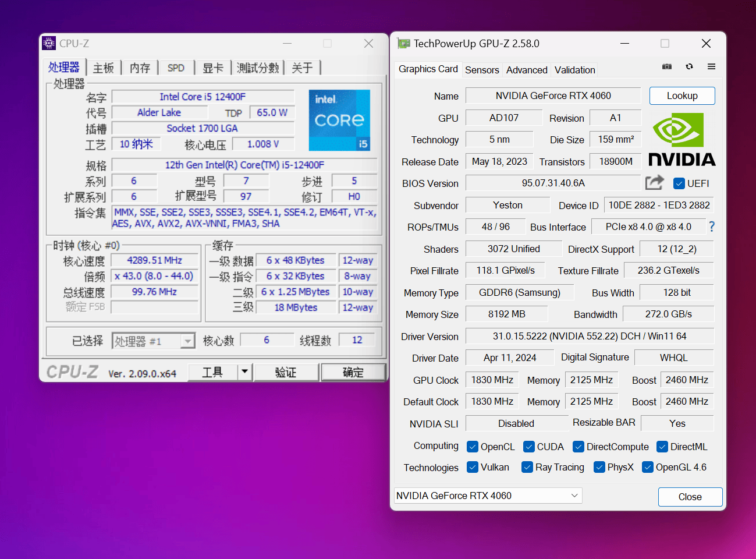The height and width of the screenshot is (559, 756).
Task: Click the NVIDIA logo in GPU-Z
Action: (682, 140)
